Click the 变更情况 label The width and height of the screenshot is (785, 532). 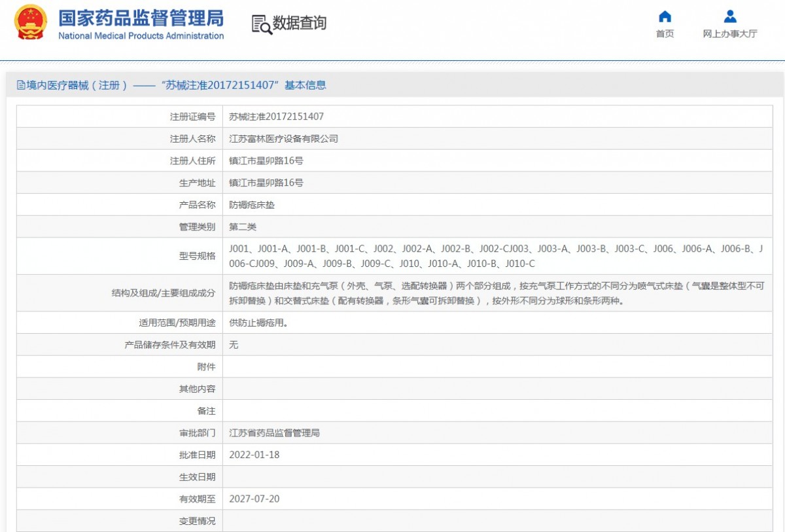tap(197, 522)
